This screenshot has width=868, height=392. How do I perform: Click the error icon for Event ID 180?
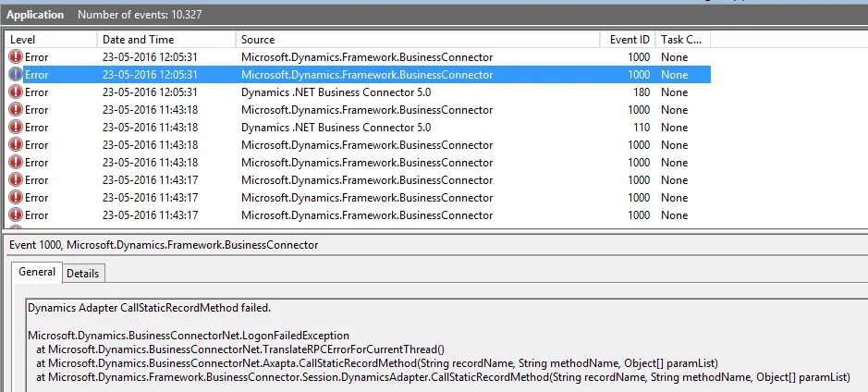click(x=16, y=92)
